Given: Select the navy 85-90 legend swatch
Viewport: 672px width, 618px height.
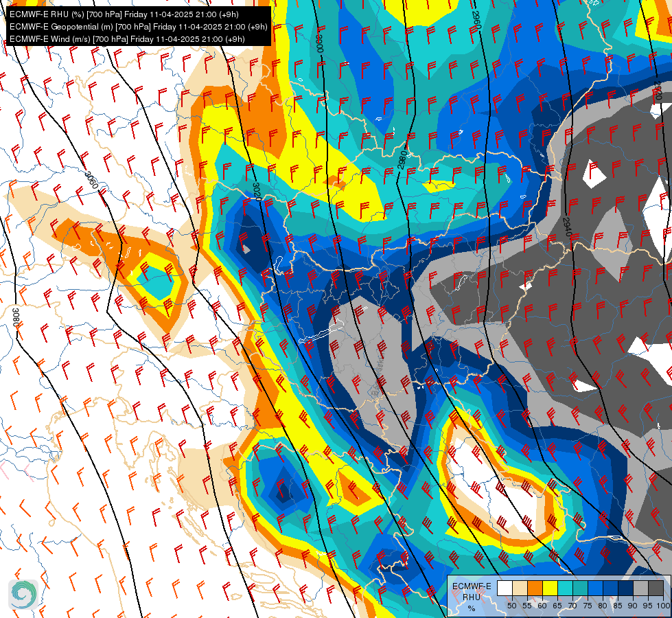Looking at the screenshot, I should pyautogui.click(x=626, y=588).
